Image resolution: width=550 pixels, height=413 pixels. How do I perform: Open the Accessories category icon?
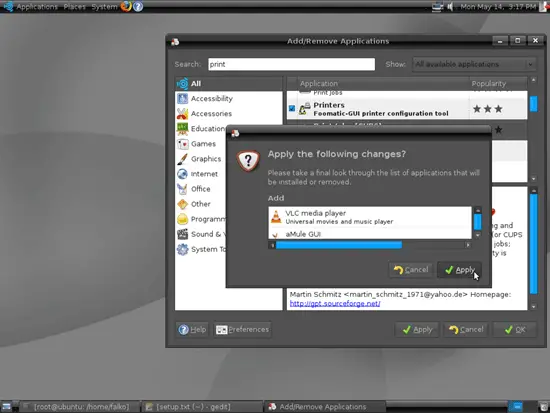182,114
